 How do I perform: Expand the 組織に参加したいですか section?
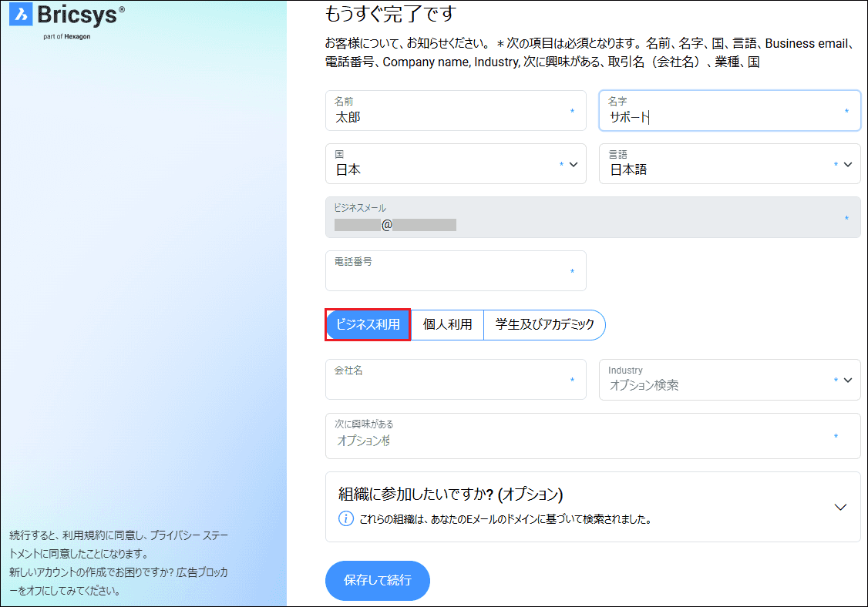[840, 507]
